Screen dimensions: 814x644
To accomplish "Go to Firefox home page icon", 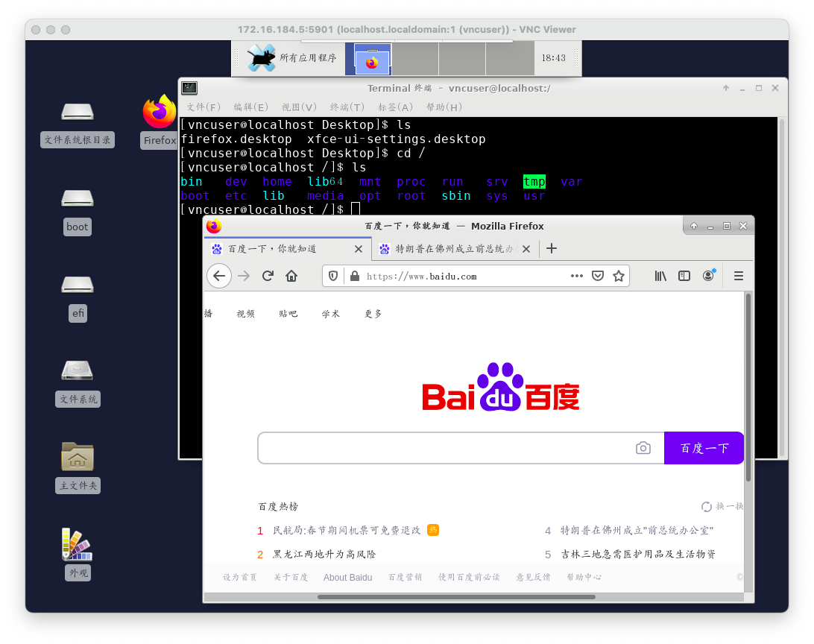I will [x=291, y=276].
